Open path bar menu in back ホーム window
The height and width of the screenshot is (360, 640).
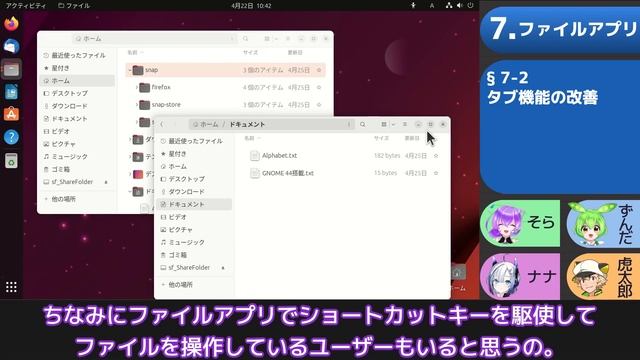[x=232, y=39]
